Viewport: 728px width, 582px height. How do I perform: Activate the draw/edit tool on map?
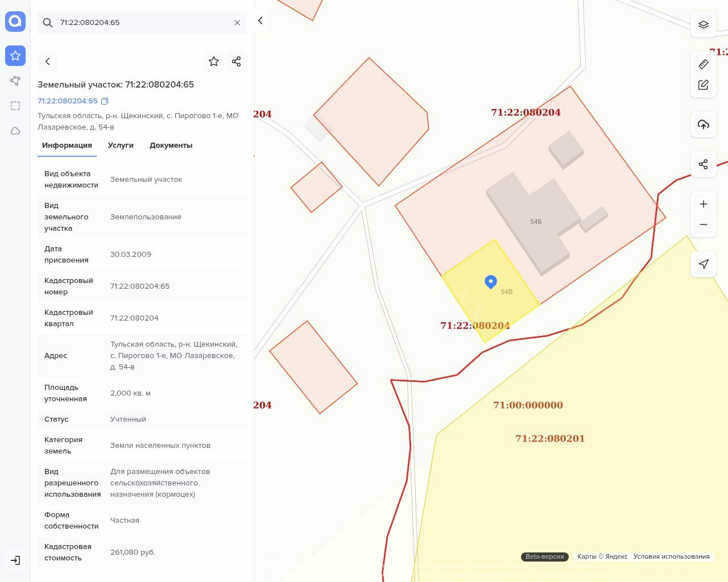click(x=704, y=85)
